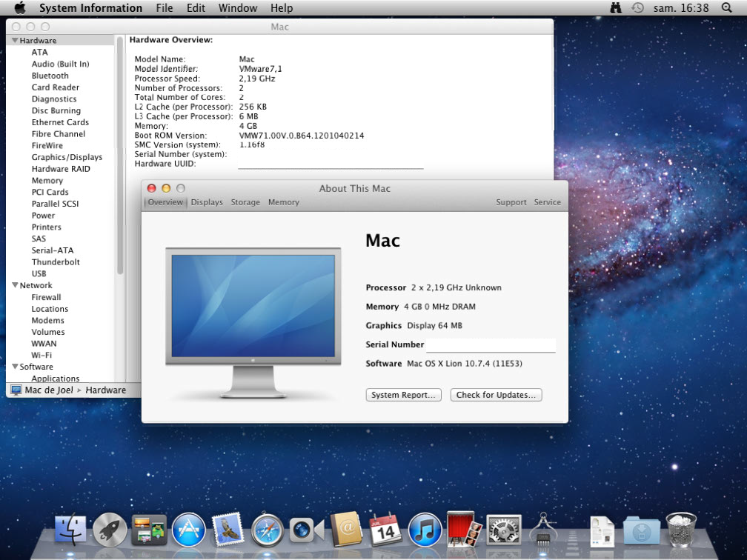
Task: Open the Edit menu
Action: pyautogui.click(x=196, y=8)
